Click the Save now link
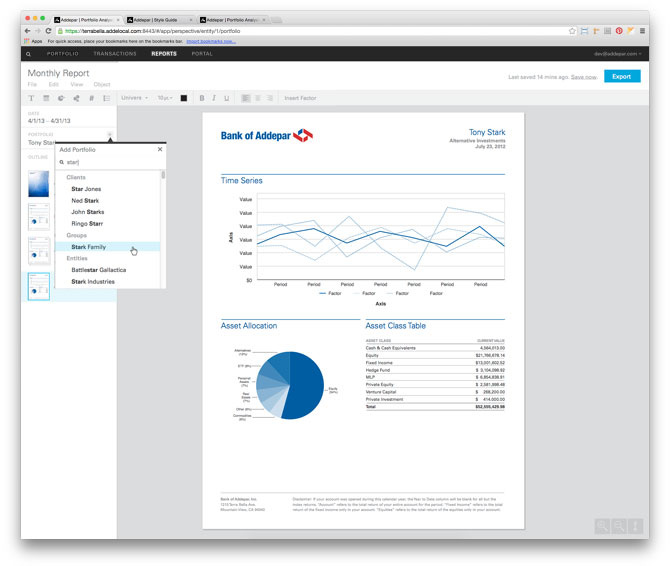The image size is (670, 566). [583, 76]
